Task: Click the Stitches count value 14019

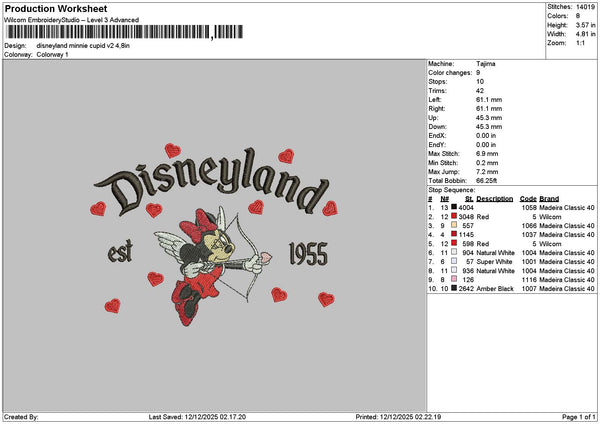Action: click(x=586, y=9)
